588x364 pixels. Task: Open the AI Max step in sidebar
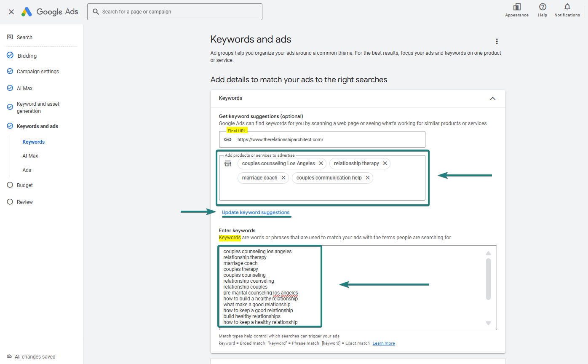(x=24, y=88)
